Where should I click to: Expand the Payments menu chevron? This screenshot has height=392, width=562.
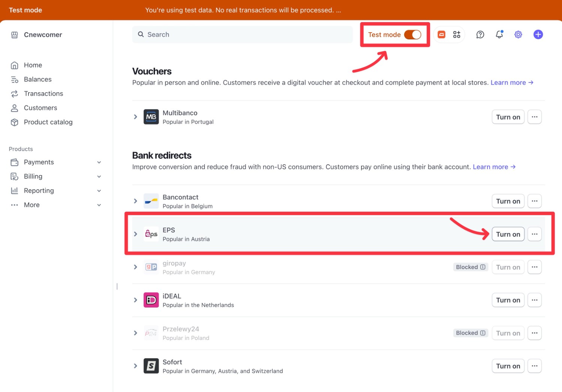coord(99,162)
